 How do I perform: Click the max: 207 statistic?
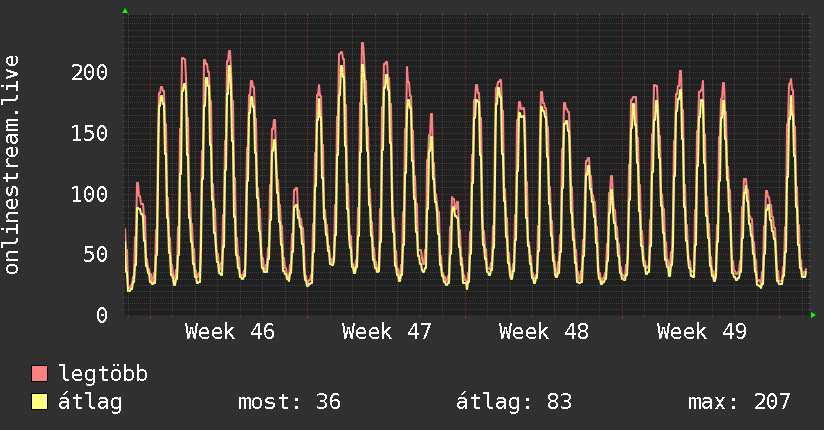(x=739, y=402)
